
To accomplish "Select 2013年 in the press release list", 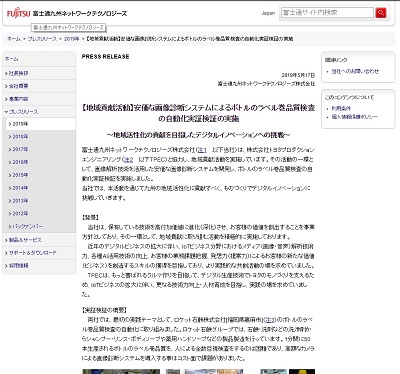I will (41, 201).
